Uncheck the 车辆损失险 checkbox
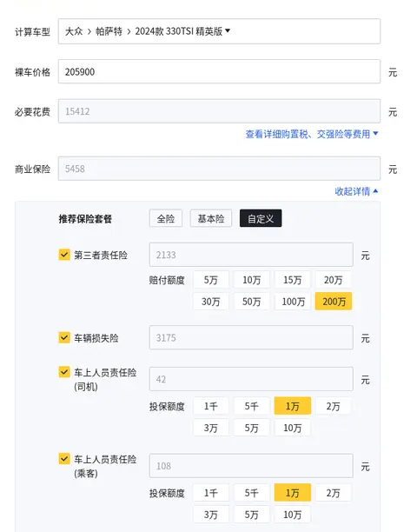The height and width of the screenshot is (532, 417). 64,337
